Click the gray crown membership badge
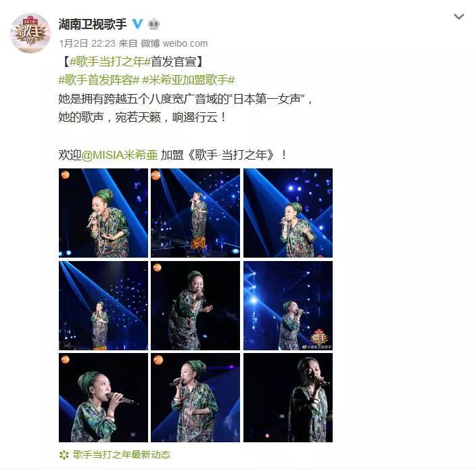 [x=154, y=24]
